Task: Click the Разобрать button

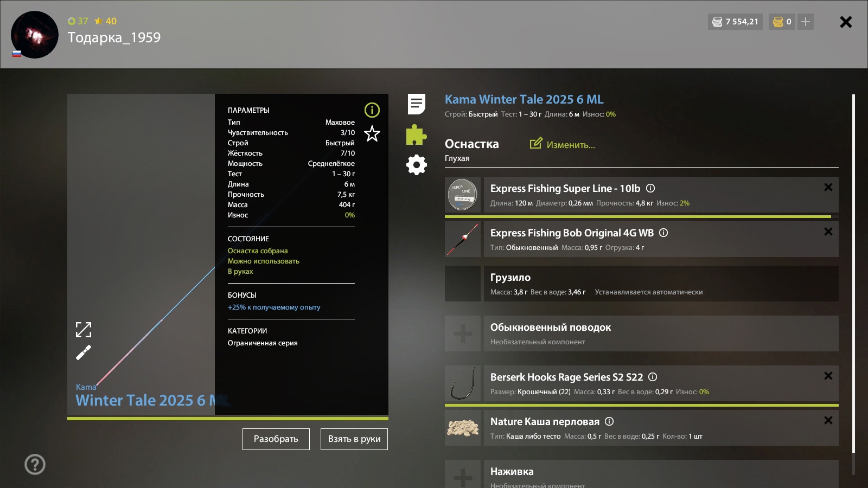Action: click(276, 439)
